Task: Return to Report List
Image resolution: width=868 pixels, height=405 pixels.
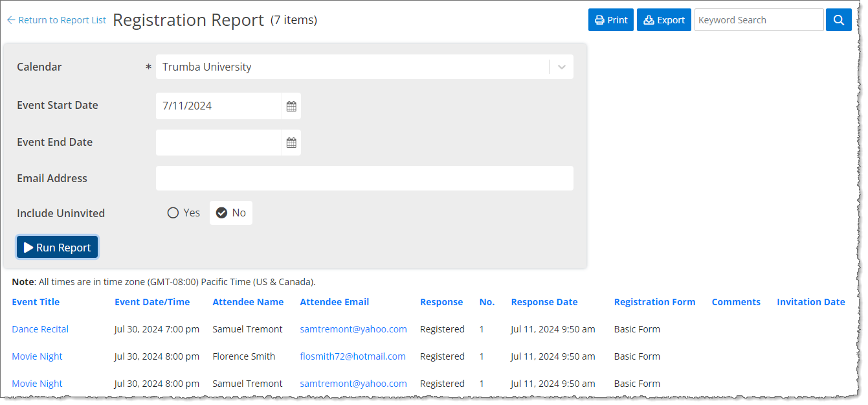Action: (56, 20)
